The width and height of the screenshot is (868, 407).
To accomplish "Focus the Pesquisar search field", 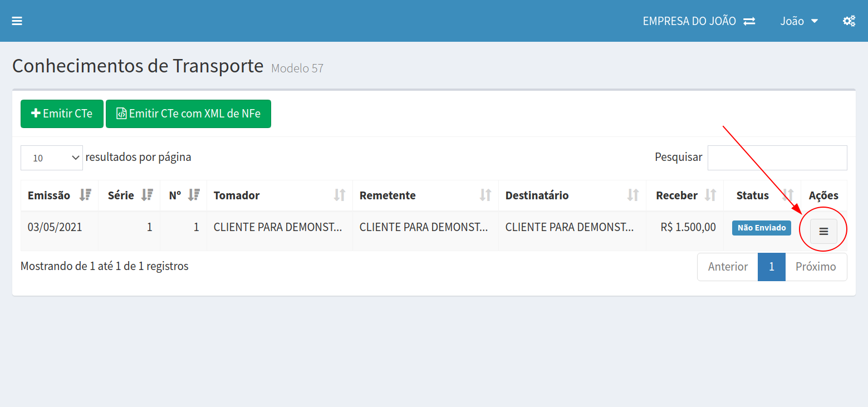I will (777, 158).
